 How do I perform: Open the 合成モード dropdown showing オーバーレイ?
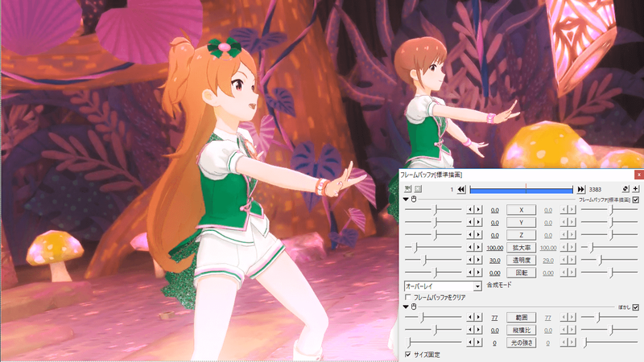click(443, 286)
